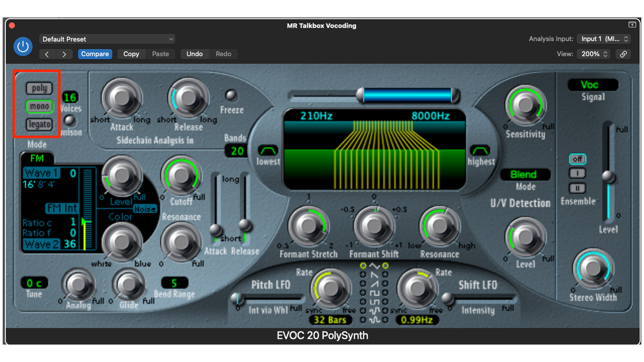
Task: Click the envelope Attack slider handle
Action: [216, 230]
